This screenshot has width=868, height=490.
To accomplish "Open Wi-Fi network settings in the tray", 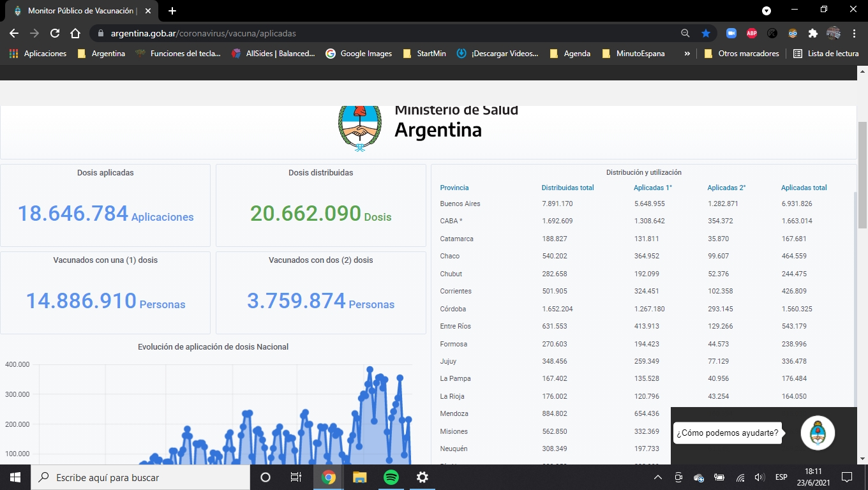I will click(x=740, y=477).
